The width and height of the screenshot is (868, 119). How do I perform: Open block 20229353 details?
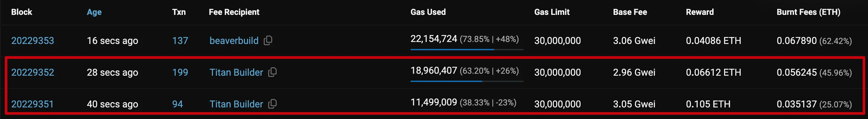tap(32, 40)
